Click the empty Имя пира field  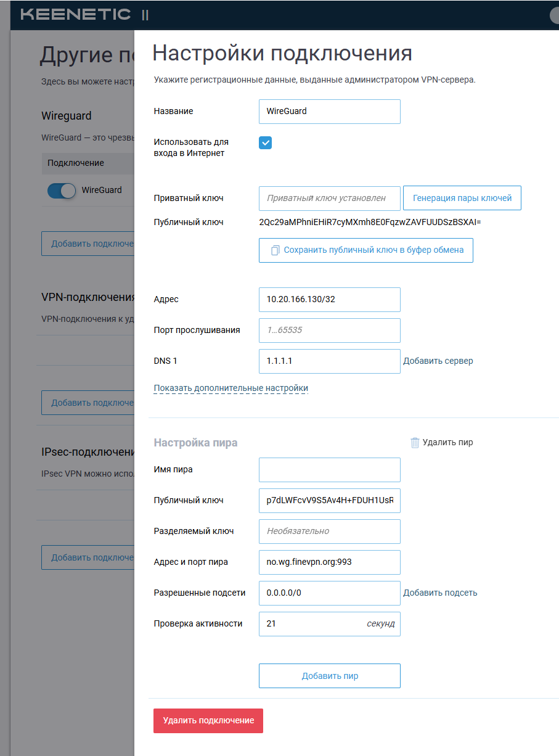(330, 470)
